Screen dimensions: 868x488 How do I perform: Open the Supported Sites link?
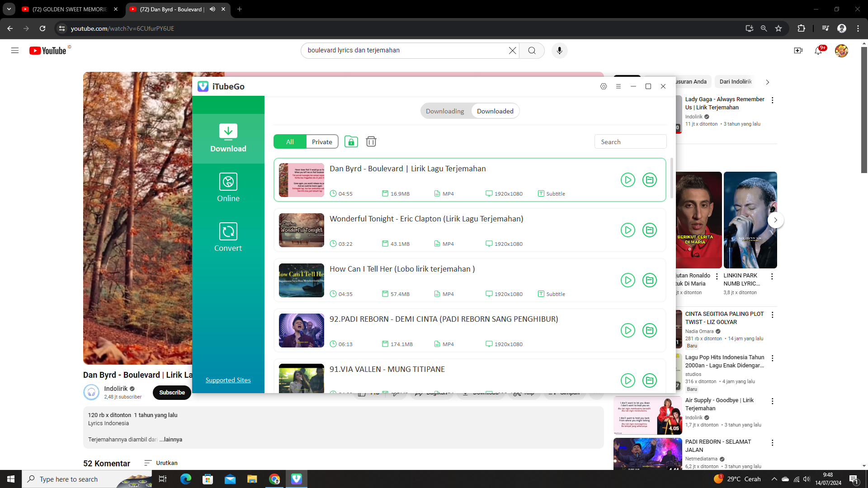pos(228,380)
